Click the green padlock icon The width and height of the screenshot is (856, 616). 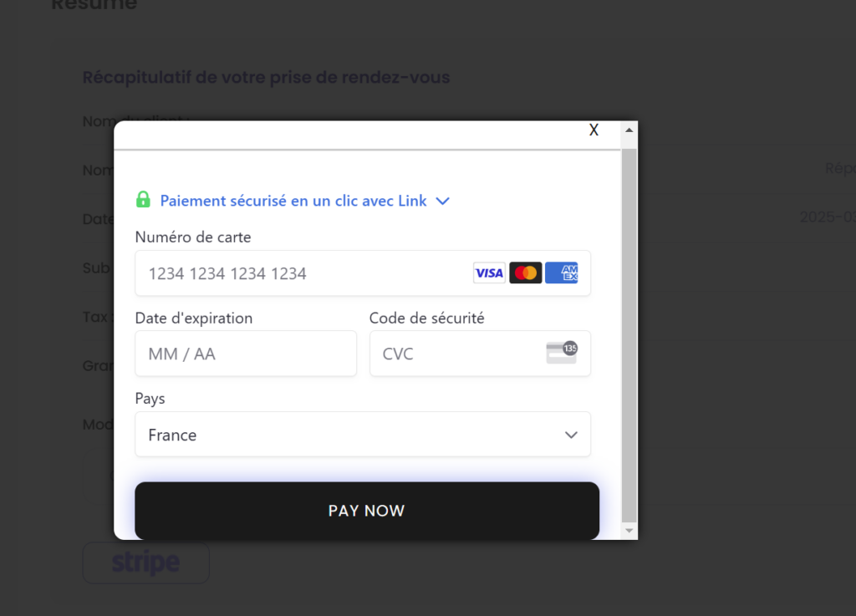click(x=143, y=200)
